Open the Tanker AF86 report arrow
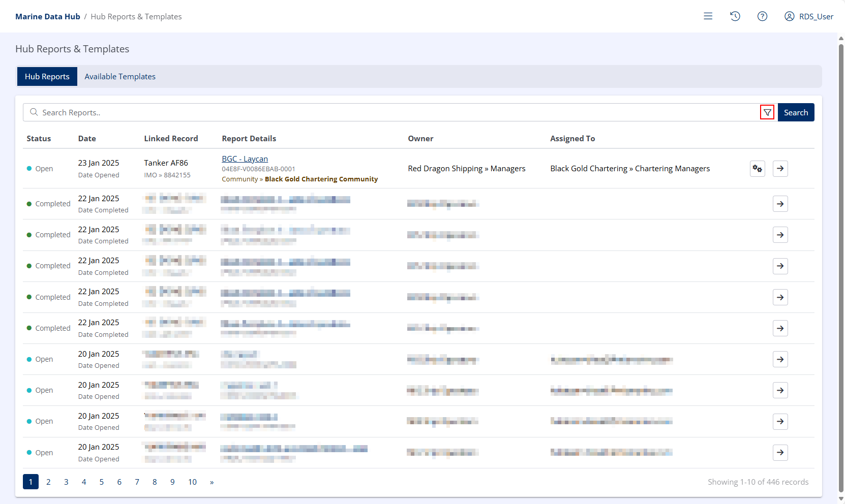This screenshot has height=504, width=845. click(780, 169)
